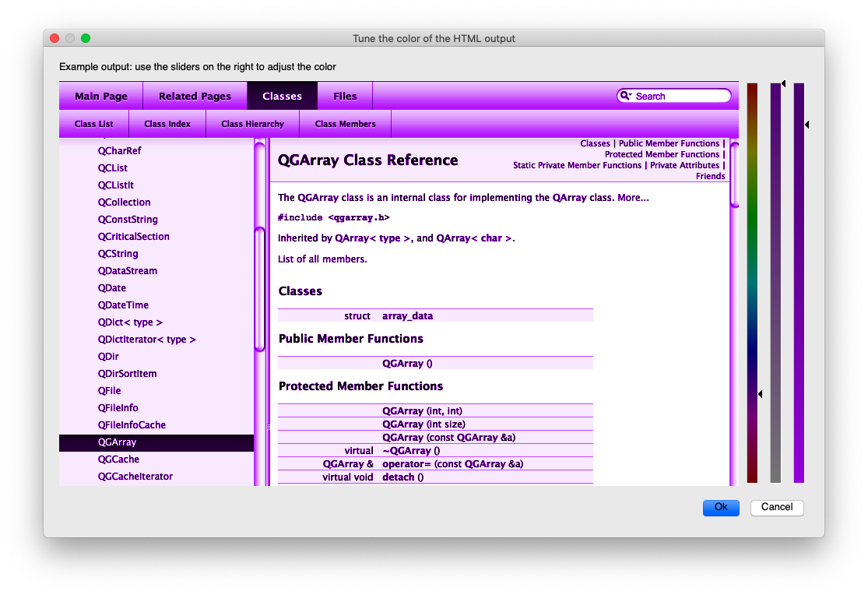
Task: Click the More... link after the class description
Action: pos(633,198)
